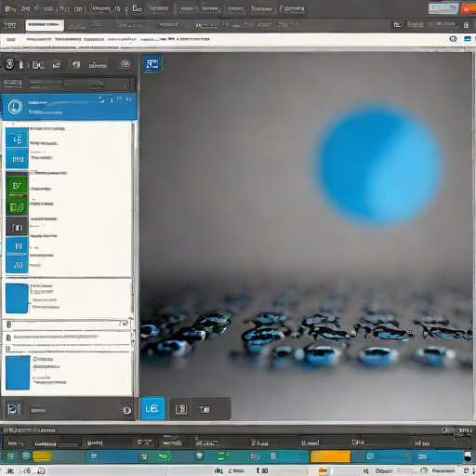Click the circular numbered icon in the left toolbar
476x476 pixels.
10,64
